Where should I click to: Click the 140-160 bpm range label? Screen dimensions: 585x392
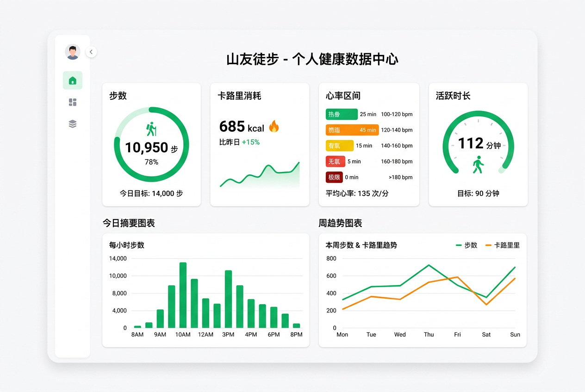pyautogui.click(x=397, y=146)
